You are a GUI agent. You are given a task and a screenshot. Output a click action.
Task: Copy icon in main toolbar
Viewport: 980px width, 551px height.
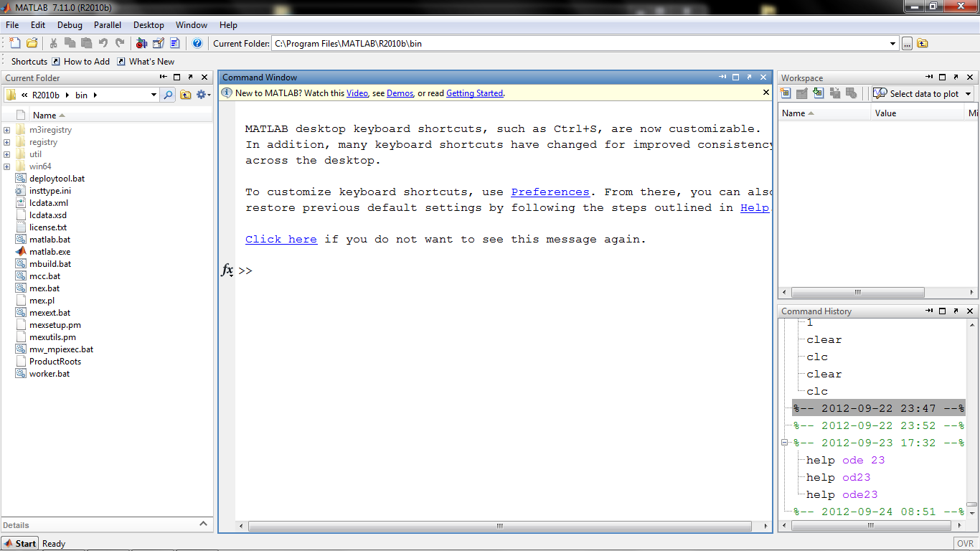tap(70, 43)
